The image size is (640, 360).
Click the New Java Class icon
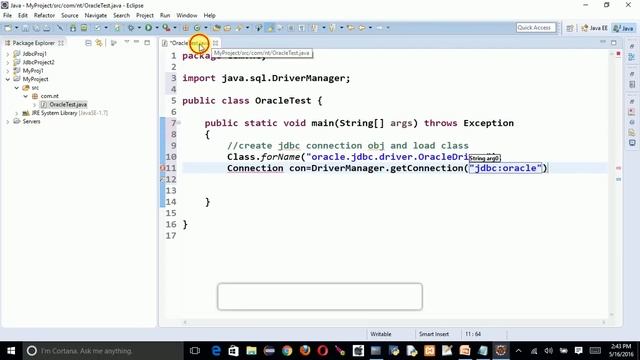(x=197, y=28)
